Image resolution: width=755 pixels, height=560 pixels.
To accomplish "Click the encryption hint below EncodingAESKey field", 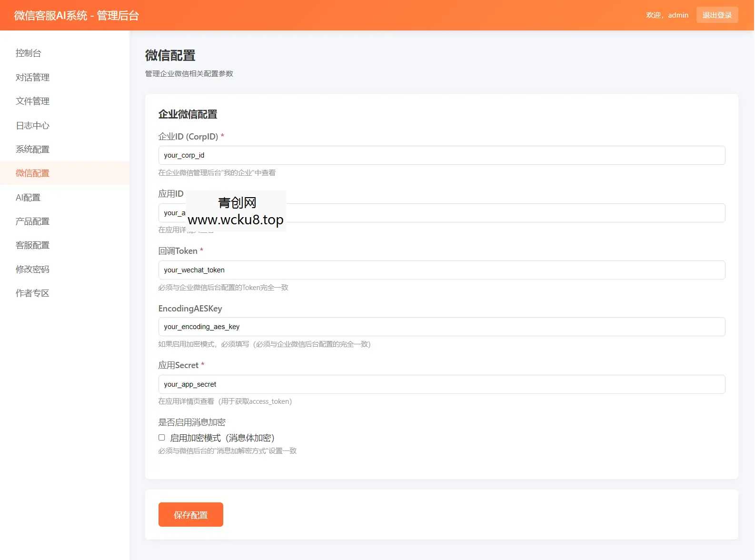I will (x=264, y=344).
